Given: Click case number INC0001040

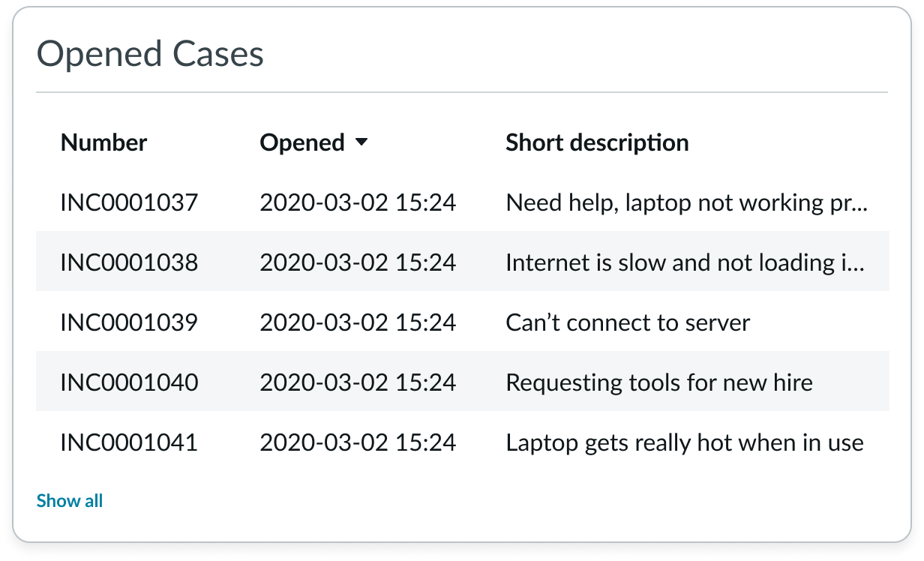Looking at the screenshot, I should [x=129, y=382].
